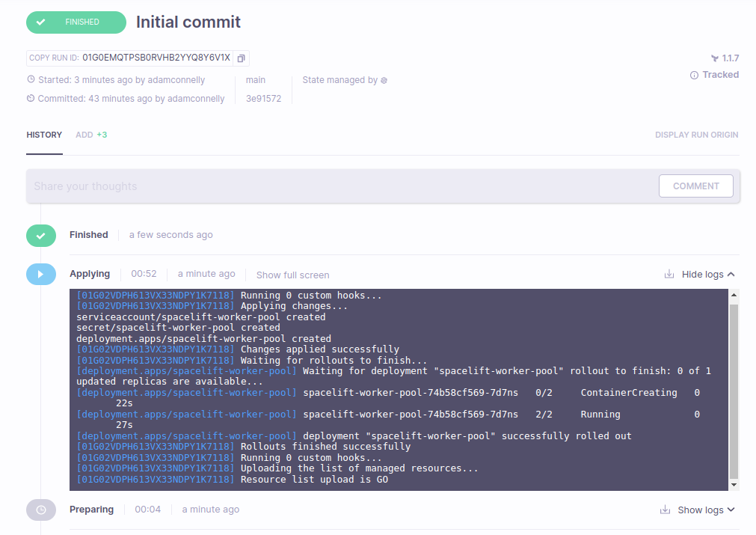Screen dimensions: 756x535
Task: Switch to the History tab
Action: pos(44,135)
